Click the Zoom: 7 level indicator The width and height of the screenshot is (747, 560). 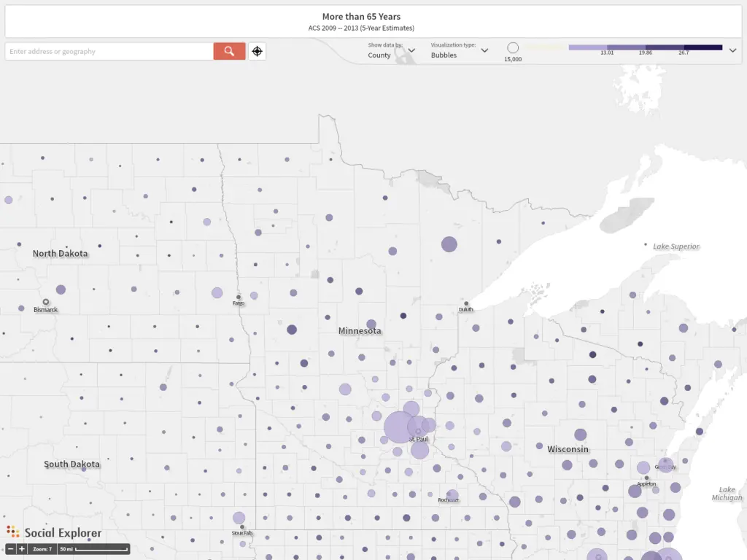tap(42, 549)
